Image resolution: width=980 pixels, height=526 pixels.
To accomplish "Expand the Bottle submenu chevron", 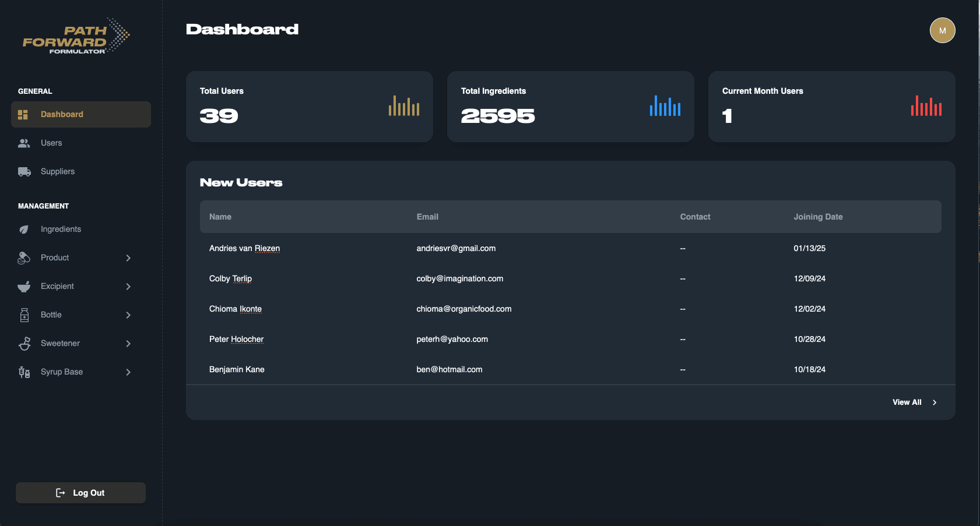I will (128, 315).
